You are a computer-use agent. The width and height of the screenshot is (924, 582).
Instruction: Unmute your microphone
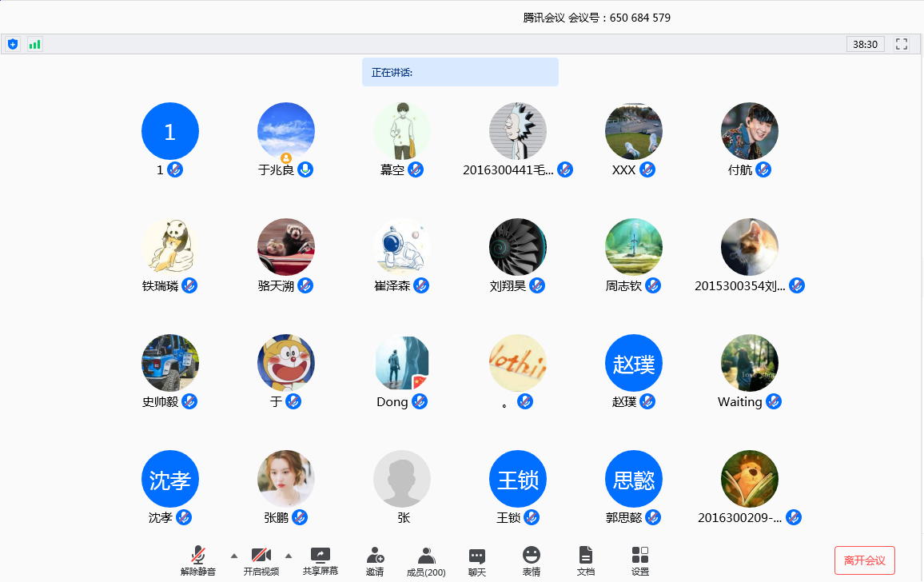pos(198,561)
